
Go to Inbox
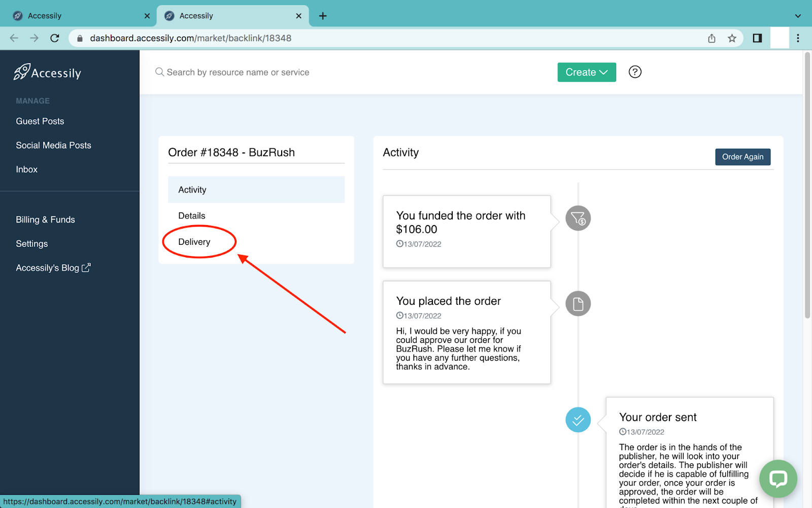click(x=26, y=170)
